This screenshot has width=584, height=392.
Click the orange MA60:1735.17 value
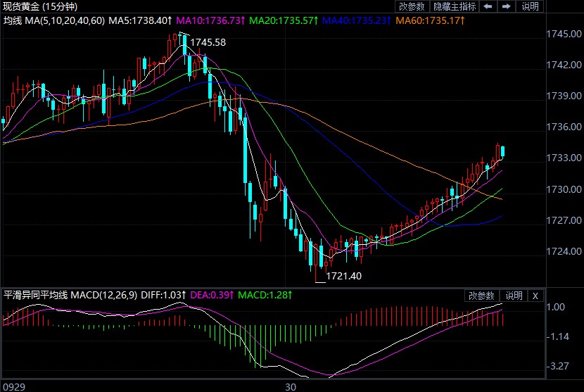click(430, 20)
